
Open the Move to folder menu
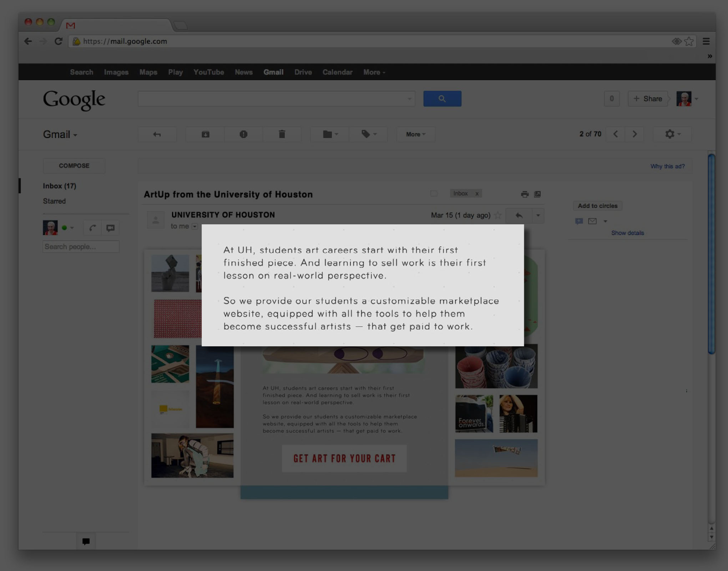coord(330,134)
